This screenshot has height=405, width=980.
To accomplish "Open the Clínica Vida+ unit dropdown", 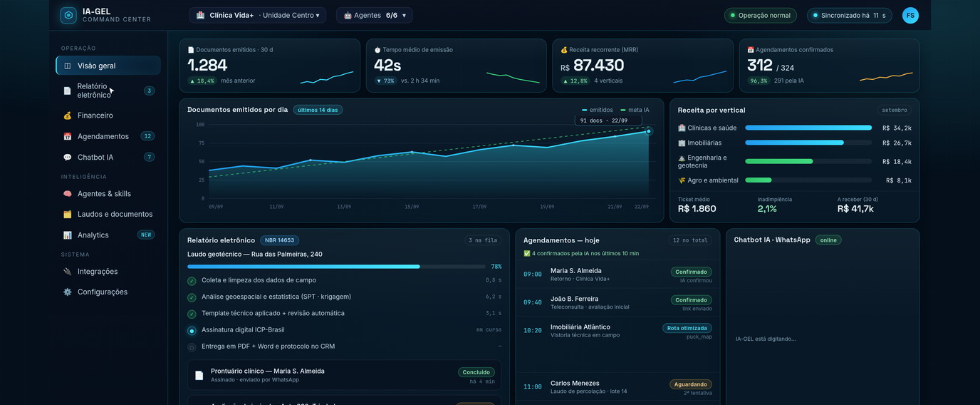I will 258,15.
